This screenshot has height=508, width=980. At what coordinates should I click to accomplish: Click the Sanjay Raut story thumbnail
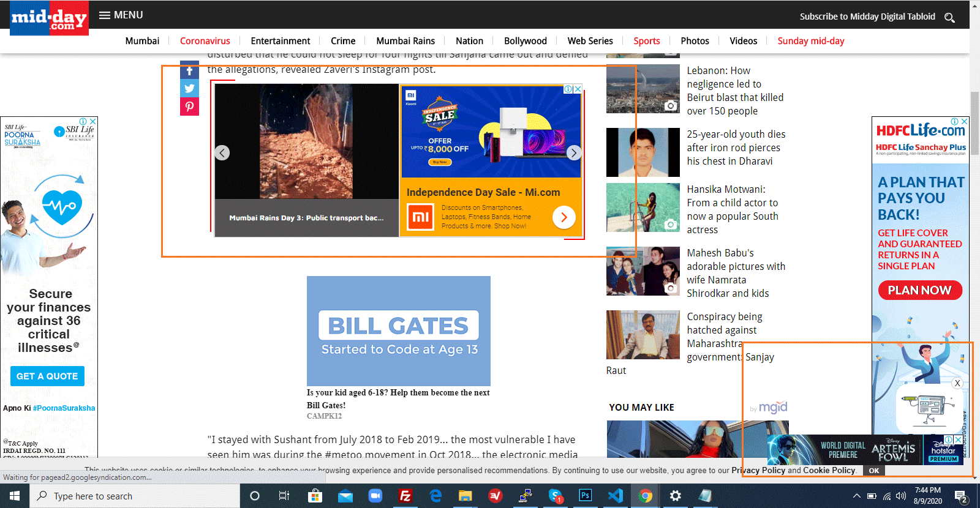pos(643,335)
